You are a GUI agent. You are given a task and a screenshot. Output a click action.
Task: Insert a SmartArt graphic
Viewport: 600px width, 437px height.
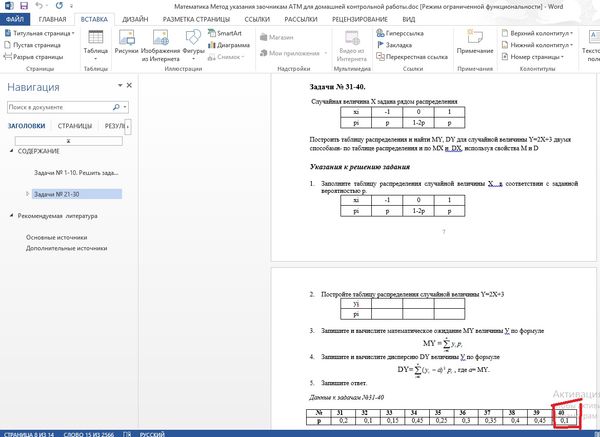pos(228,33)
